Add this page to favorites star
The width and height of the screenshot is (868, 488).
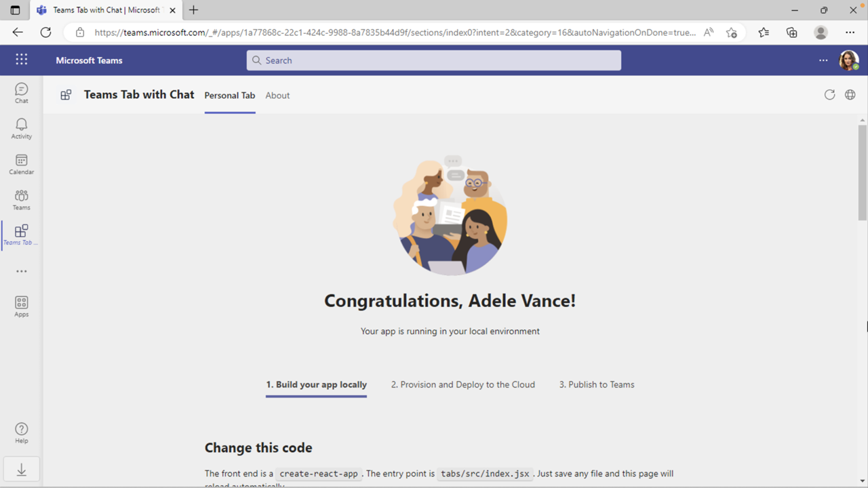[x=731, y=32]
